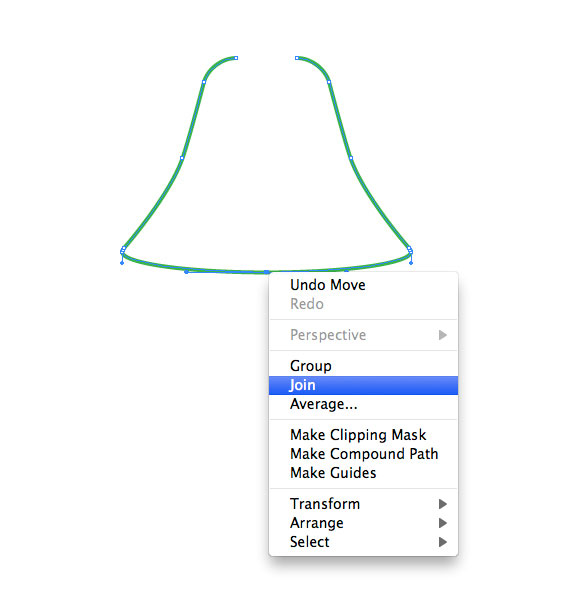This screenshot has width=580, height=600.
Task: Expand the Select submenu arrow
Action: pyautogui.click(x=443, y=542)
